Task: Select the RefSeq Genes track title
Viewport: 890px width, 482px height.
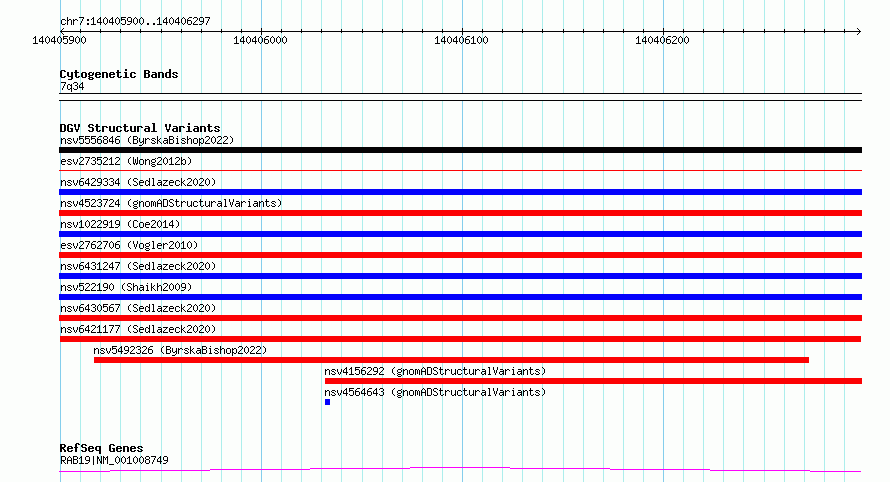Action: pos(101,448)
